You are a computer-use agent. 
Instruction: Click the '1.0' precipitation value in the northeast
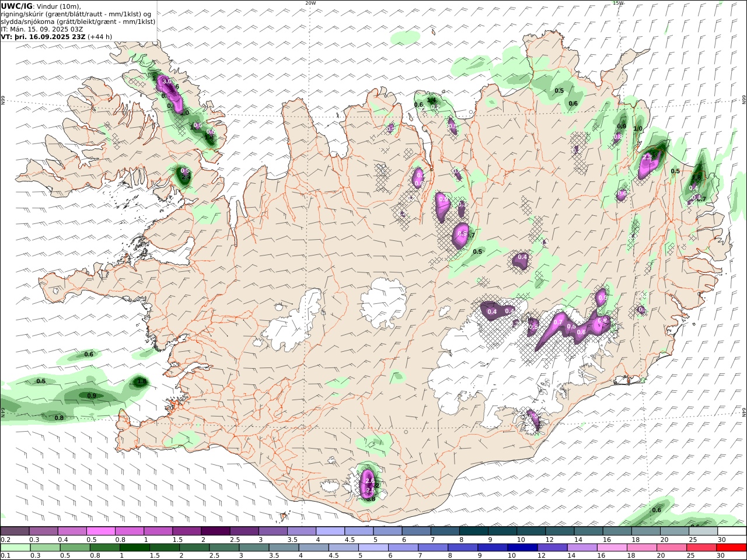coord(638,128)
